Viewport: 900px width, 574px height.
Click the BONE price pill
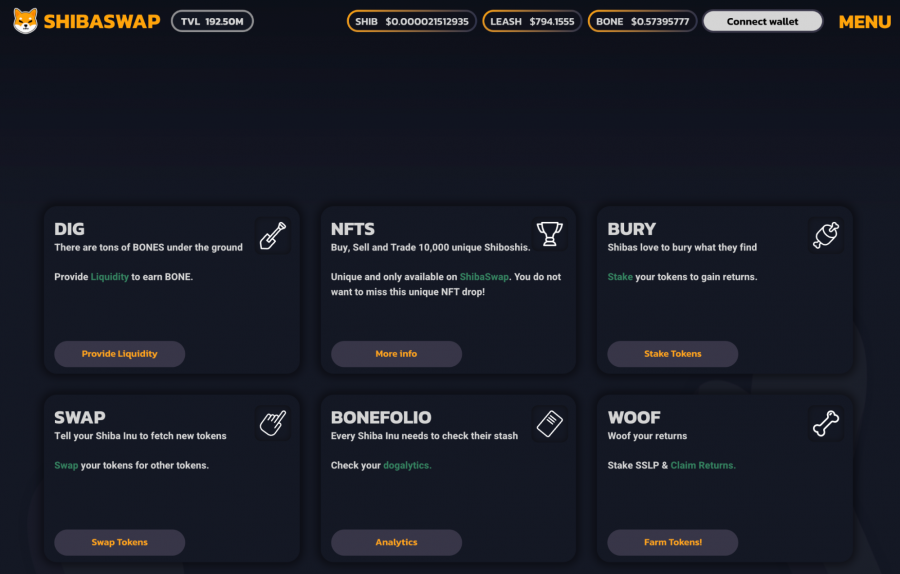(x=642, y=21)
